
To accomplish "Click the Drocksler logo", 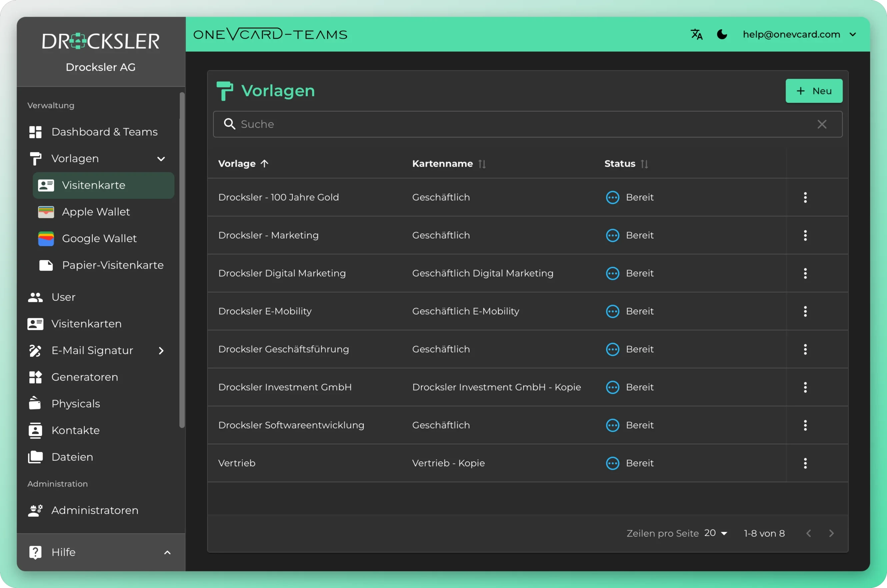I will click(101, 41).
